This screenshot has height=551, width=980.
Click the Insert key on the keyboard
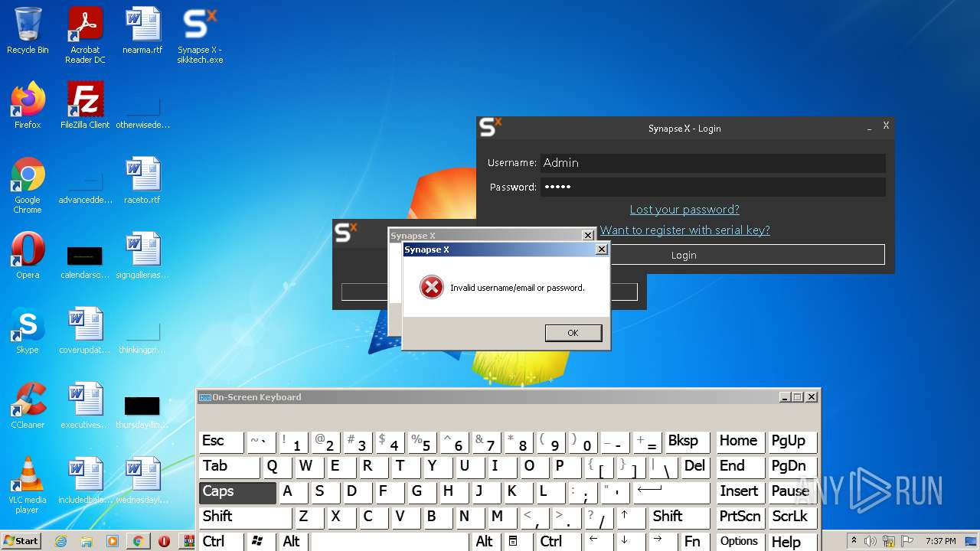[740, 492]
